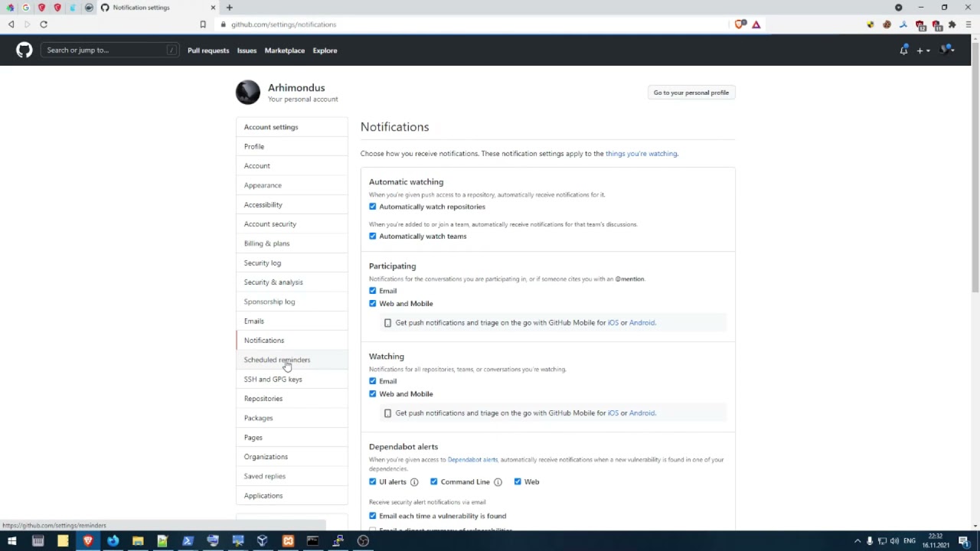Open PowerShell from taskbar

click(188, 542)
